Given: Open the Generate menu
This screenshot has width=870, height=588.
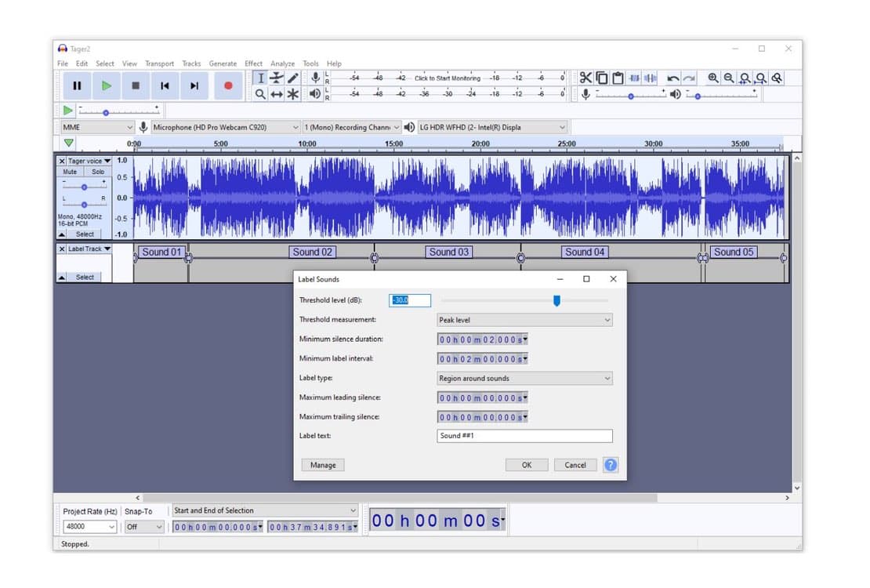Looking at the screenshot, I should 223,64.
